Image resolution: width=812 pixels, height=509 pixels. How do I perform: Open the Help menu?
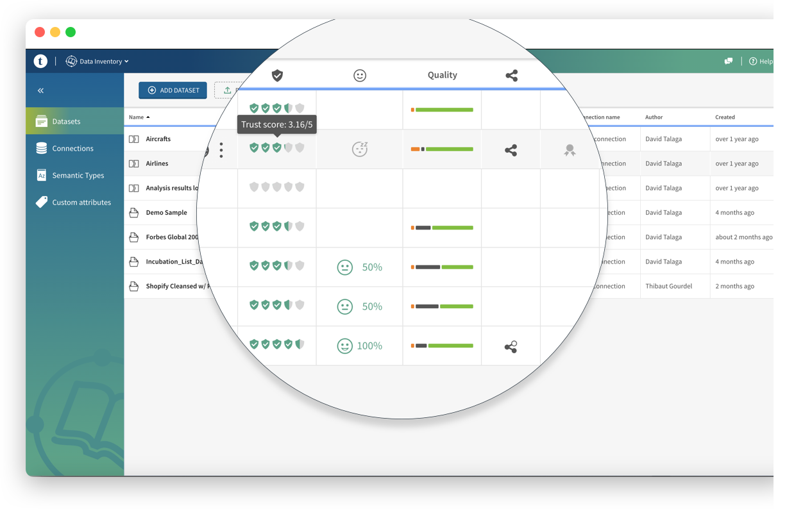[x=761, y=62]
